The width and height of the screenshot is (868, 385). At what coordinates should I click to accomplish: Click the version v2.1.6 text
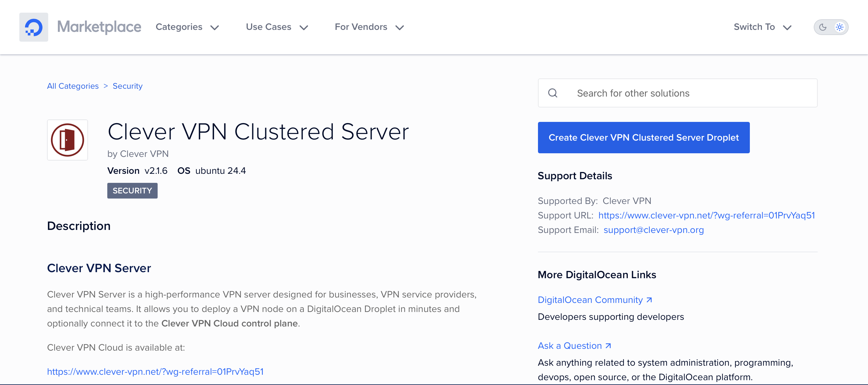pyautogui.click(x=137, y=171)
